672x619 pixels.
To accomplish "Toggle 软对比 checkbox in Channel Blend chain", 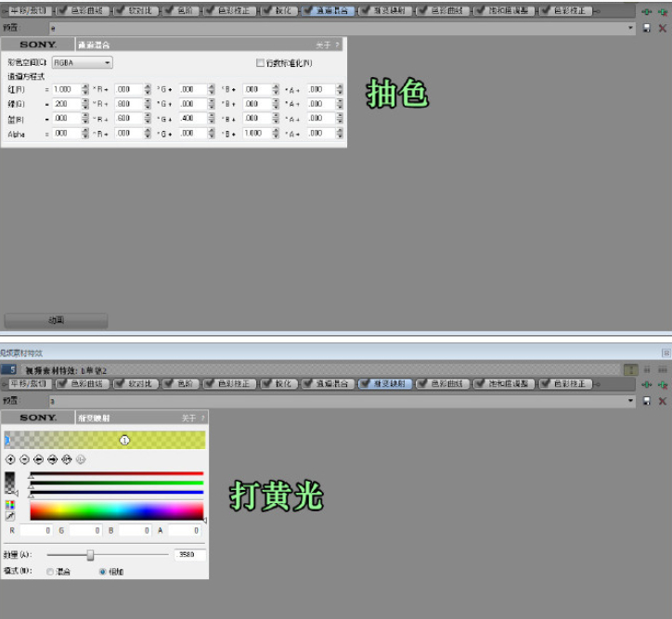I will 121,10.
